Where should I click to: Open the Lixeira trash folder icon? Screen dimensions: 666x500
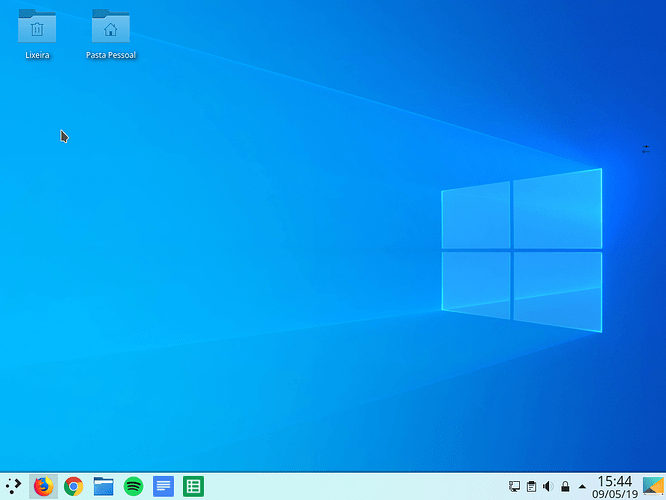(x=37, y=26)
